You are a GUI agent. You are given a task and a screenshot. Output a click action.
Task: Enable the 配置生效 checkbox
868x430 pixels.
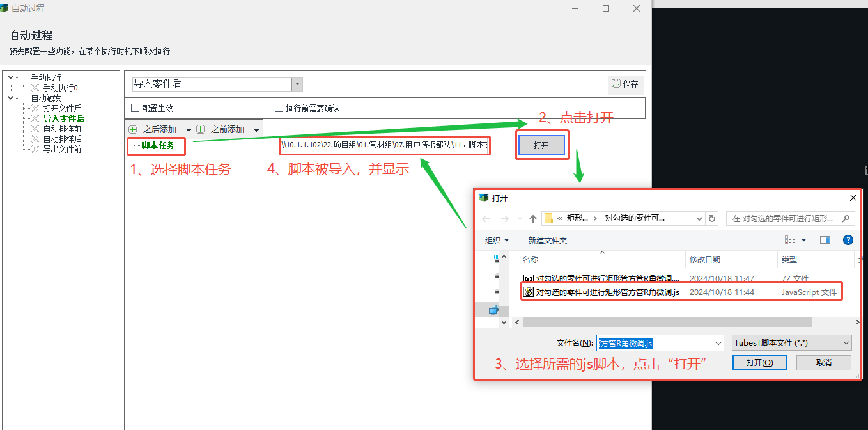(x=135, y=108)
